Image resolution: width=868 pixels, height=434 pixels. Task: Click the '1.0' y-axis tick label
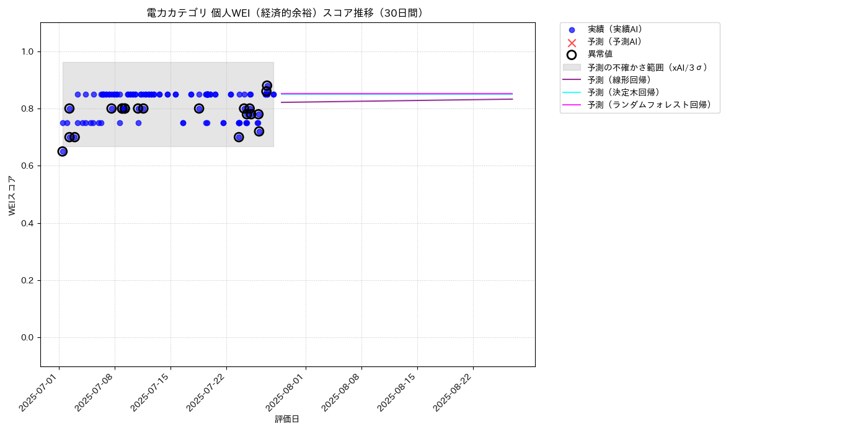(28, 51)
